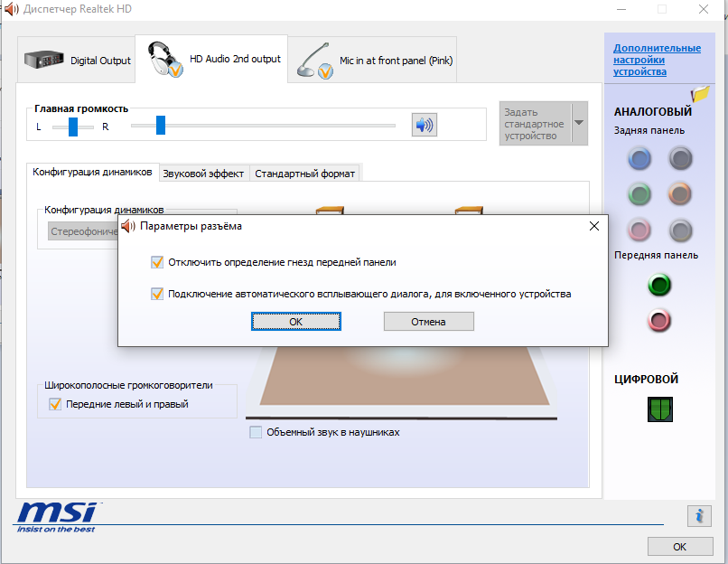Image resolution: width=728 pixels, height=564 pixels.
Task: Enable headphone surround sound checkbox
Action: point(256,433)
